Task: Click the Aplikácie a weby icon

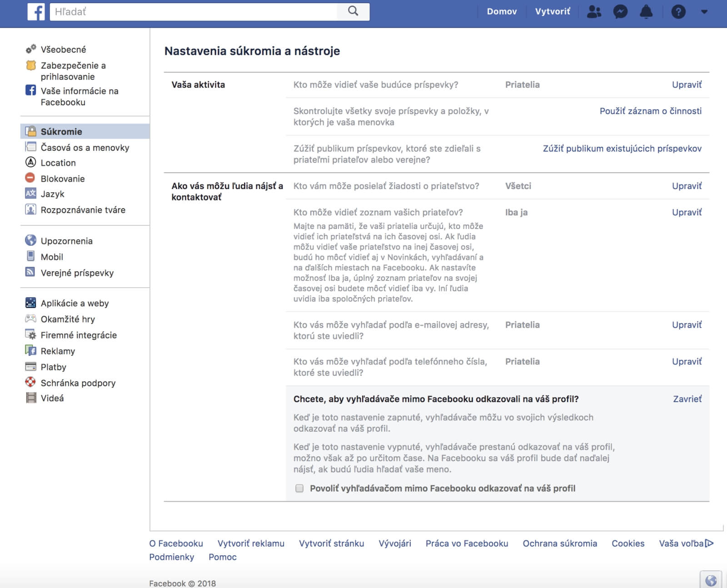Action: tap(30, 302)
